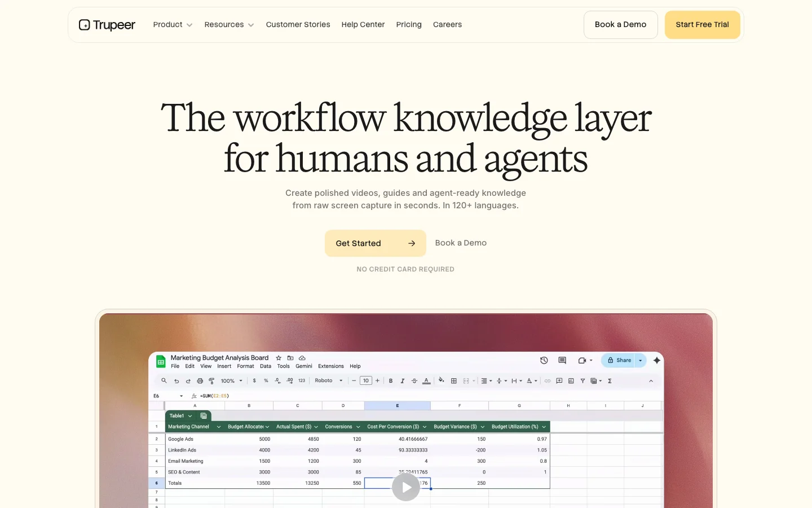
Task: Click Book a Demo in the header
Action: [x=620, y=25]
